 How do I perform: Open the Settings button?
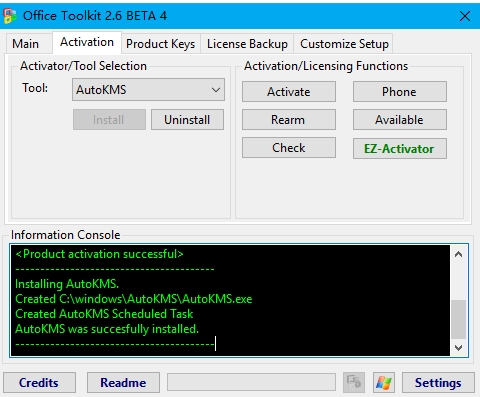coord(438,383)
